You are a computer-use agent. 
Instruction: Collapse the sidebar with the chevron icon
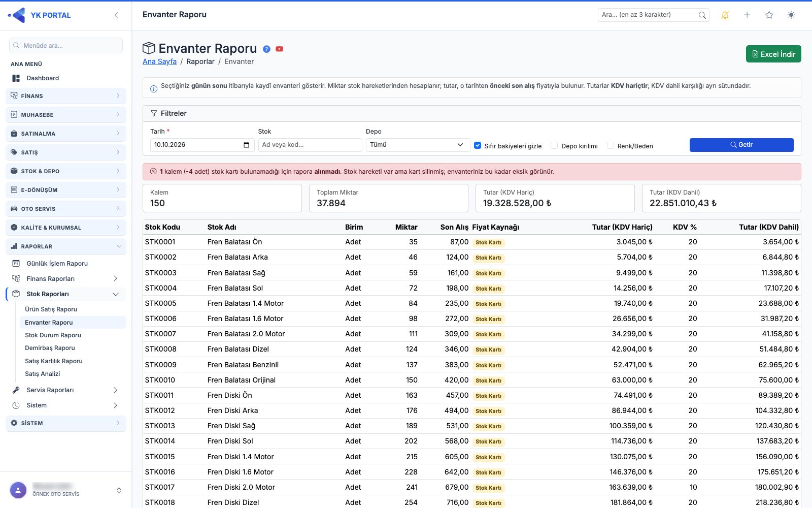pos(116,15)
